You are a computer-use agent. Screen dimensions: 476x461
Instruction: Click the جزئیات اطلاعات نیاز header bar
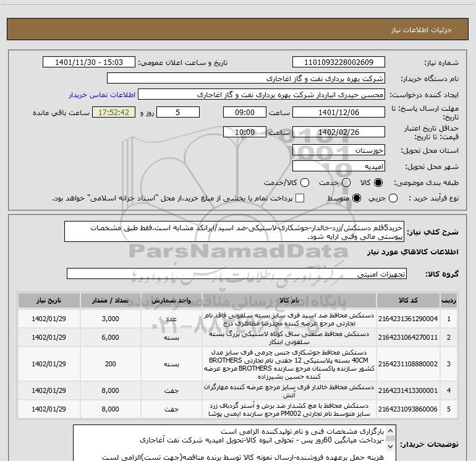point(238,30)
